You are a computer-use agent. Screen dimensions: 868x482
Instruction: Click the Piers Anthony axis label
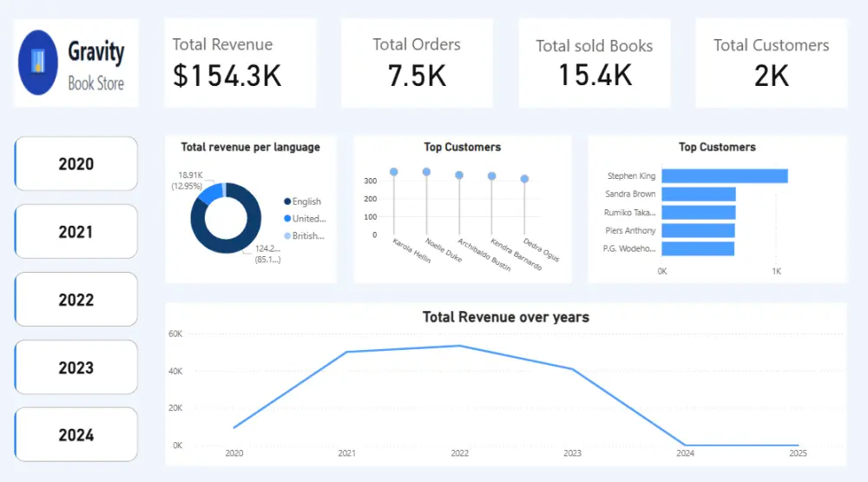pos(630,230)
